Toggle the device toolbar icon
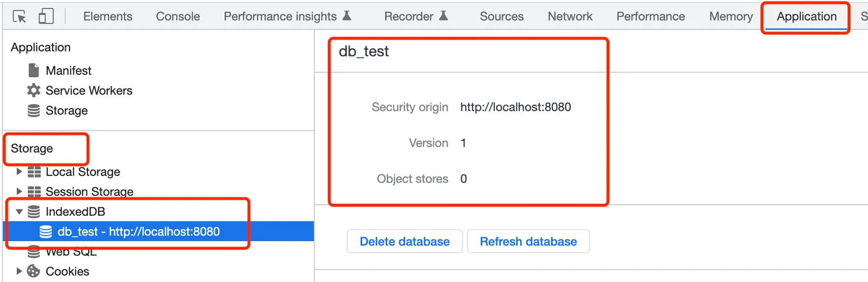The height and width of the screenshot is (282, 868). click(46, 17)
